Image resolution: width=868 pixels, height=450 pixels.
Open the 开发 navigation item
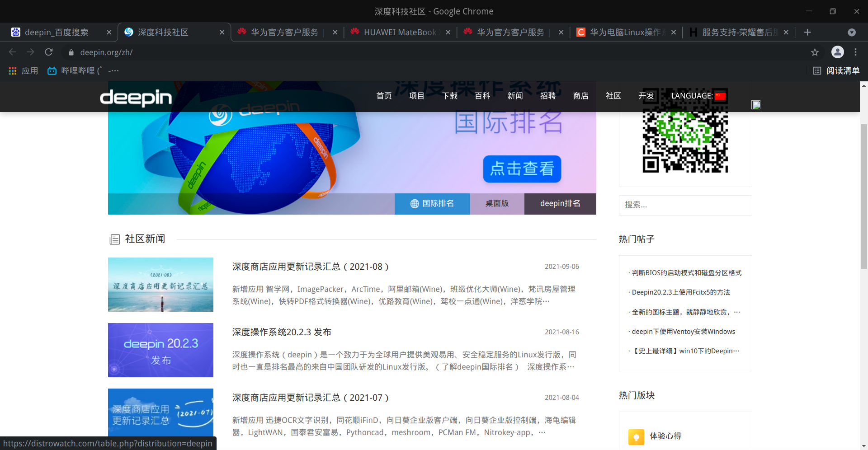(646, 96)
